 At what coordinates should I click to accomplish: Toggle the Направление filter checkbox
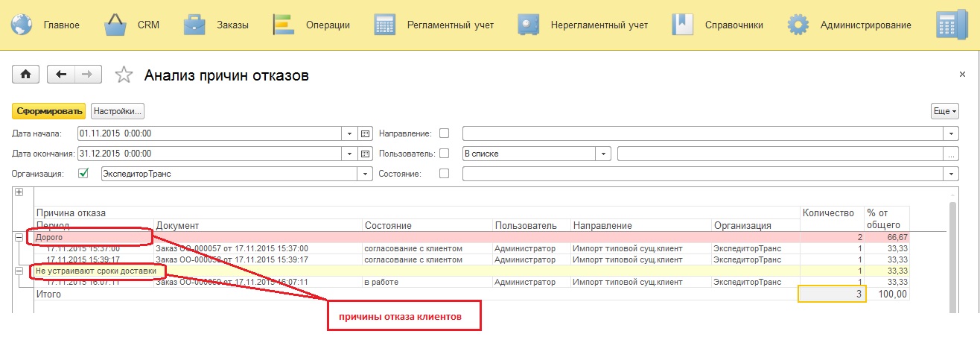point(444,134)
